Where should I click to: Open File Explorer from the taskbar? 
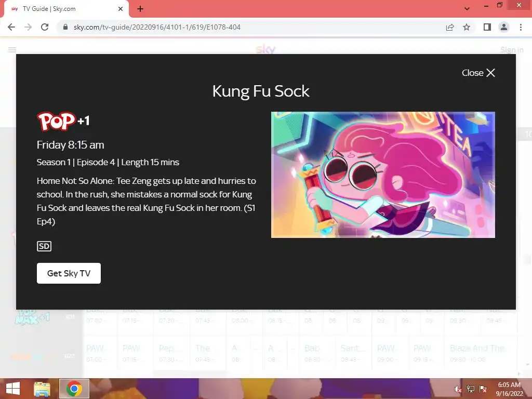(x=42, y=389)
